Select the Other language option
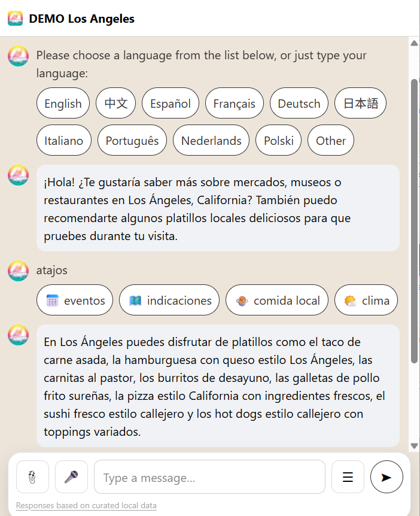This screenshot has width=420, height=516. coord(331,141)
